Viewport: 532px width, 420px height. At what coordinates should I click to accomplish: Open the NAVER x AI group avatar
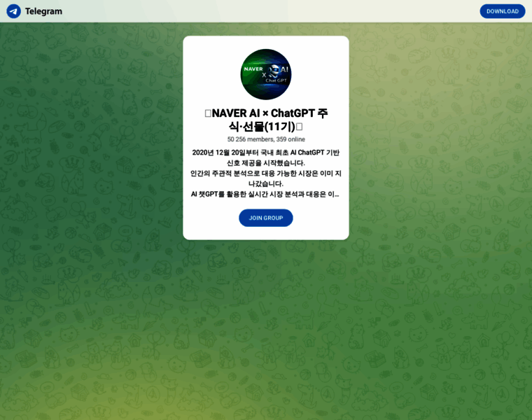point(266,74)
